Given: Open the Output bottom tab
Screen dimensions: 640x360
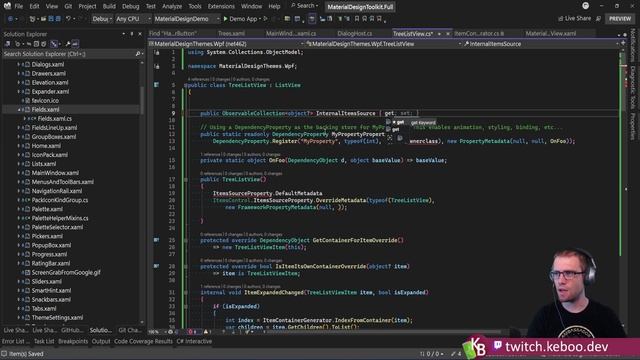Looking at the screenshot, I should click(101, 341).
